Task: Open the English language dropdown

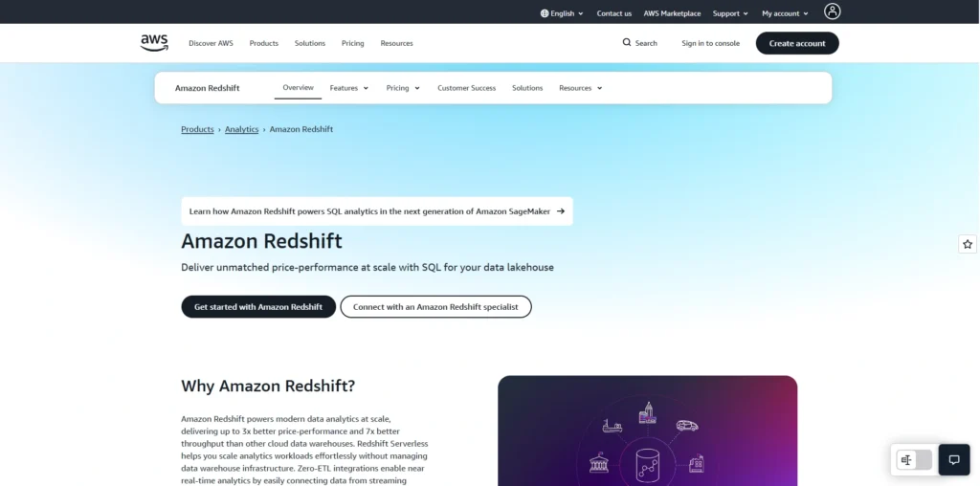Action: tap(562, 13)
